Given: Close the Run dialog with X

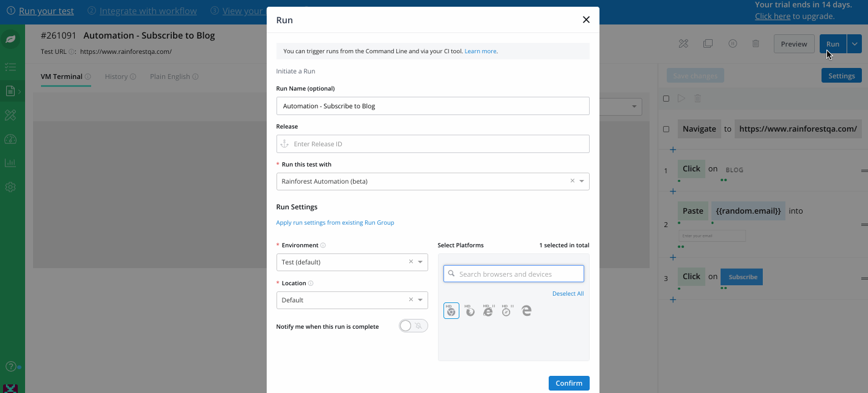Looking at the screenshot, I should 586,20.
